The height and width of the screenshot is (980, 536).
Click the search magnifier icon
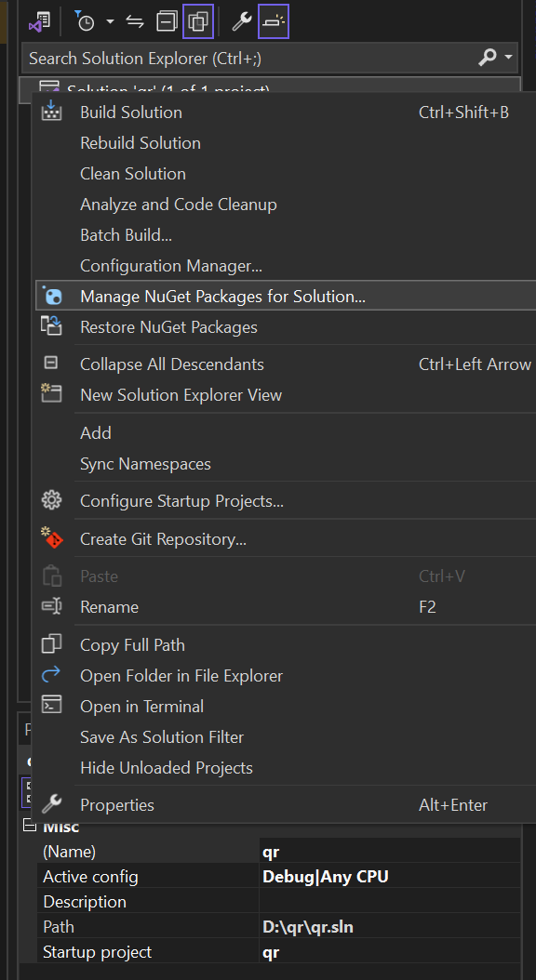[x=488, y=59]
